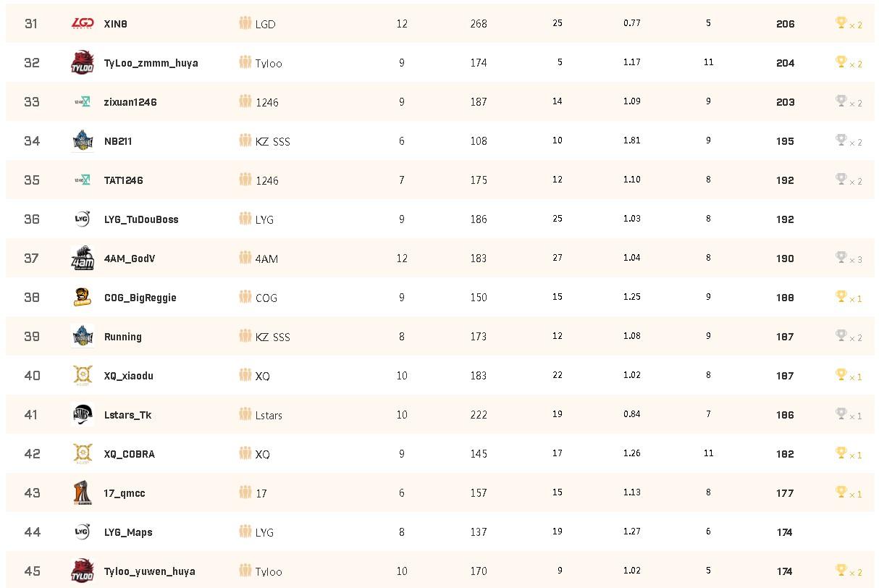This screenshot has height=588, width=879.
Task: Select player name Running
Action: click(x=123, y=337)
